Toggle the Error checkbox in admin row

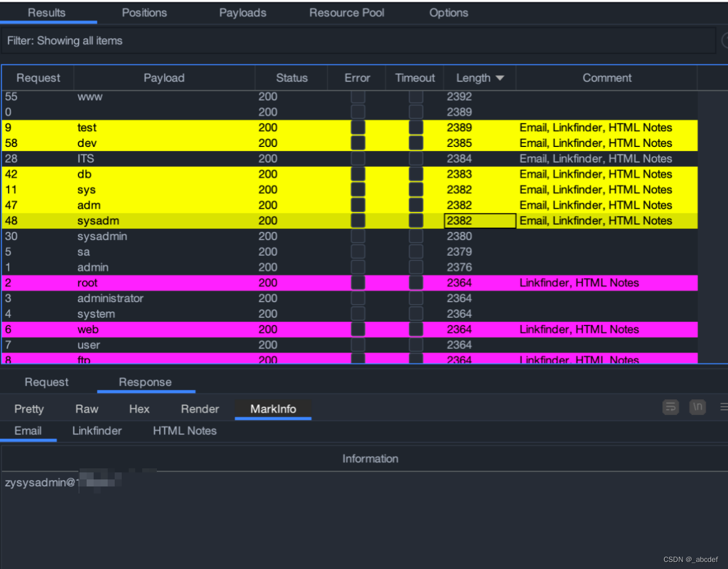click(358, 267)
